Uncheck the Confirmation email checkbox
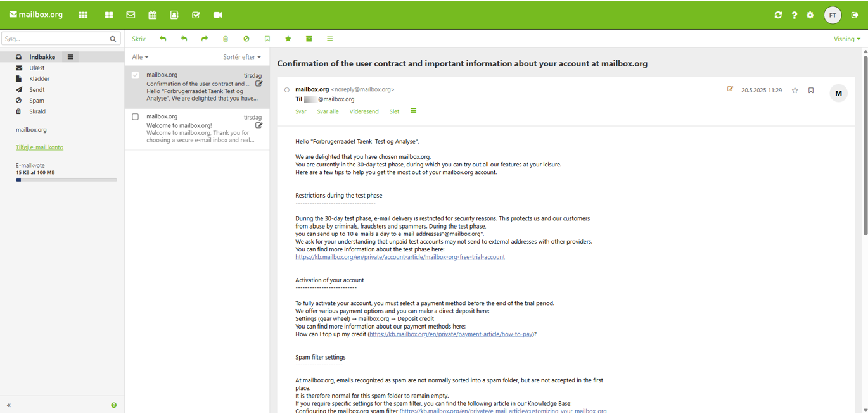Viewport: 868px width, 414px height. (x=135, y=75)
